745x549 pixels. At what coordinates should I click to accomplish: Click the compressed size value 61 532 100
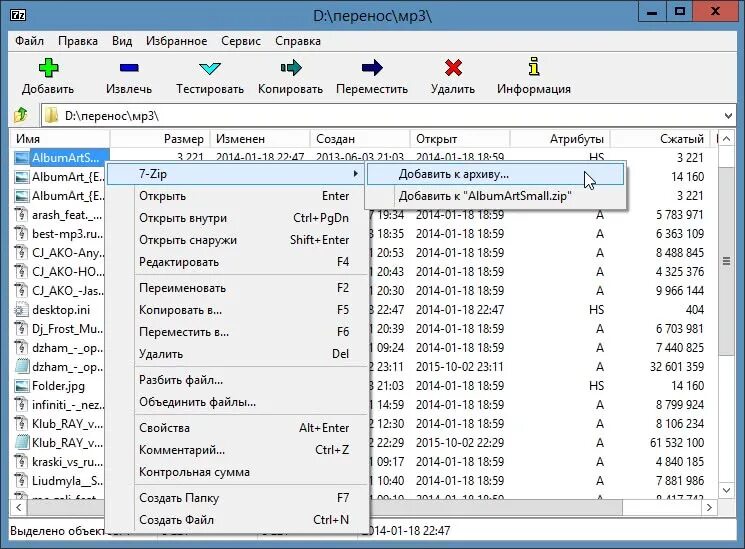click(677, 443)
